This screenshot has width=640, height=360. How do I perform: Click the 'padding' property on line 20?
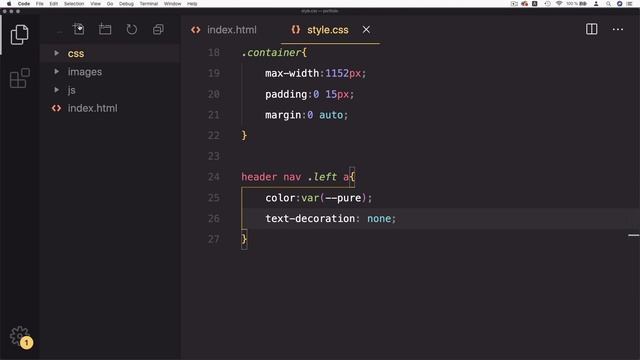coord(286,94)
